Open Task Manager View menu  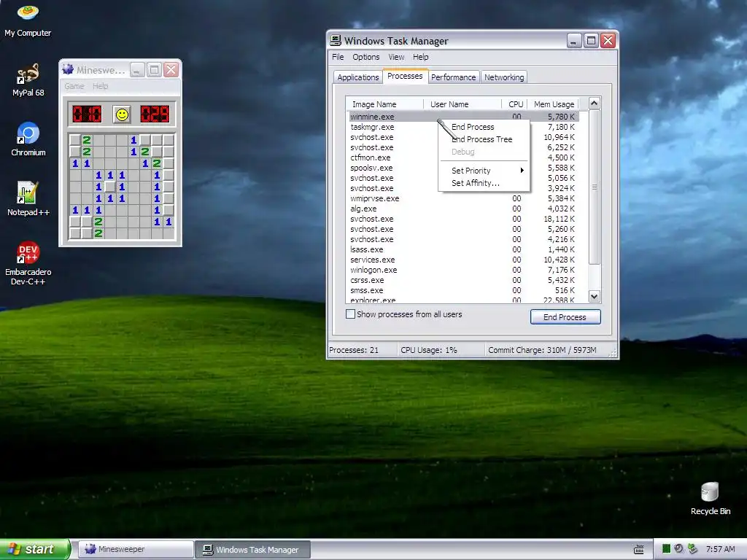tap(396, 57)
